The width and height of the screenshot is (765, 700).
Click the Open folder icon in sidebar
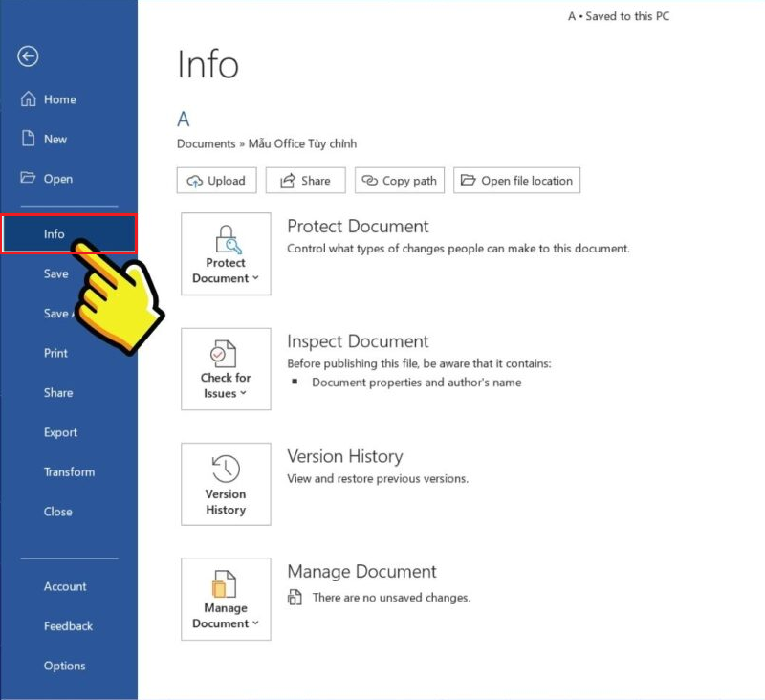pyautogui.click(x=28, y=179)
